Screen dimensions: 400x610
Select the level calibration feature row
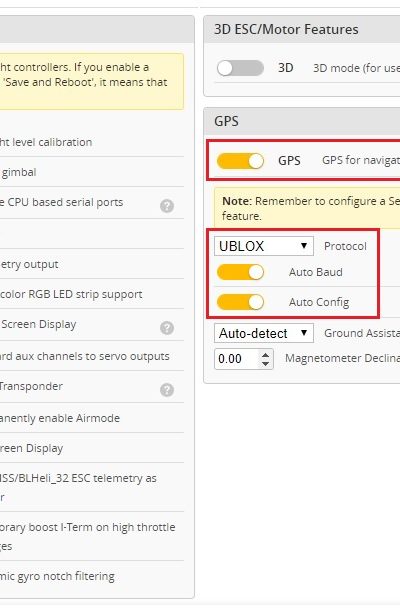pos(92,142)
